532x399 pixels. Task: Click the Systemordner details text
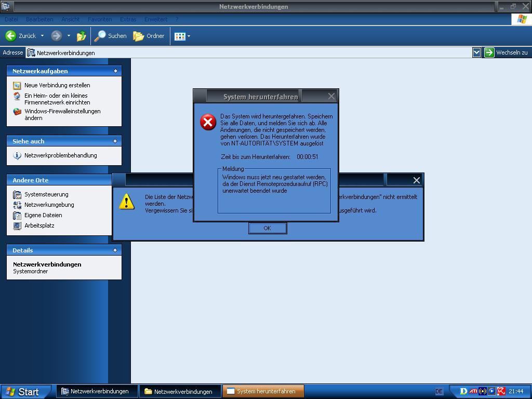[31, 271]
